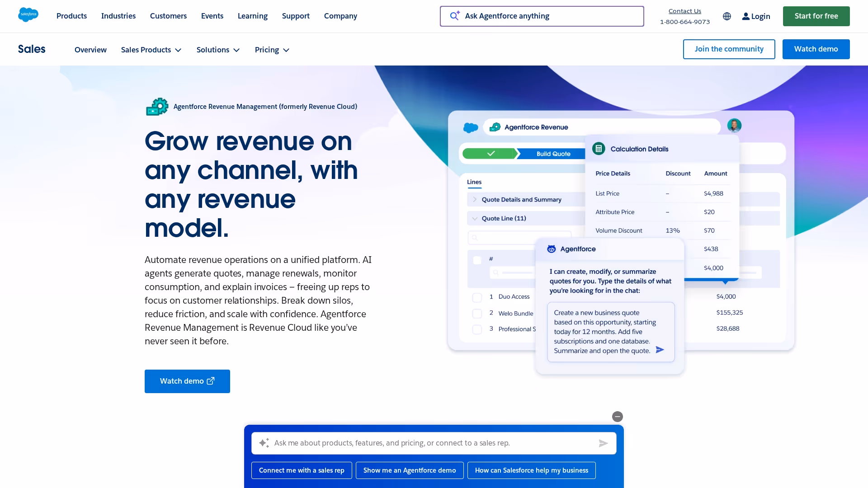The width and height of the screenshot is (868, 488).
Task: Follow the Contact Us link
Action: point(684,10)
